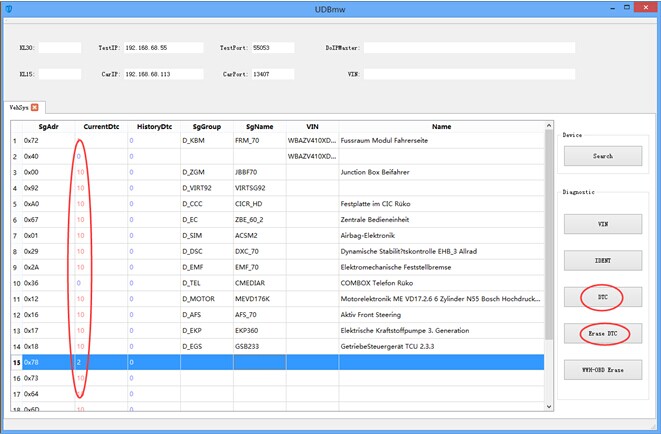661x434 pixels.
Task: Select ZBE_60_2 name cell
Action: tap(260, 220)
